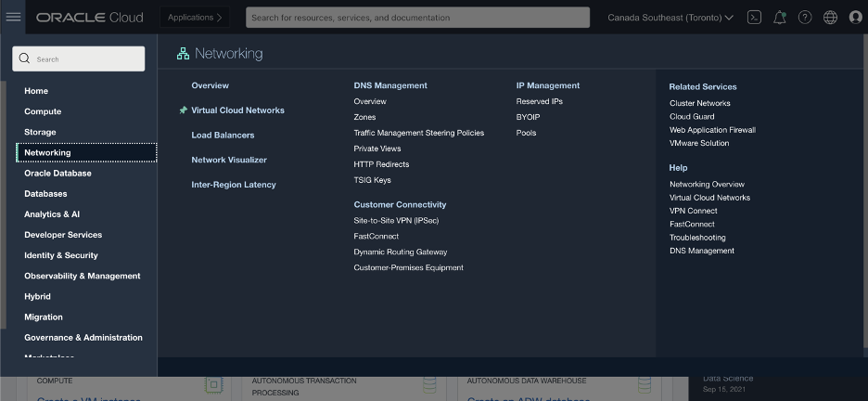Click the navigation menu search field
Viewport: 868px width, 401px height.
79,58
